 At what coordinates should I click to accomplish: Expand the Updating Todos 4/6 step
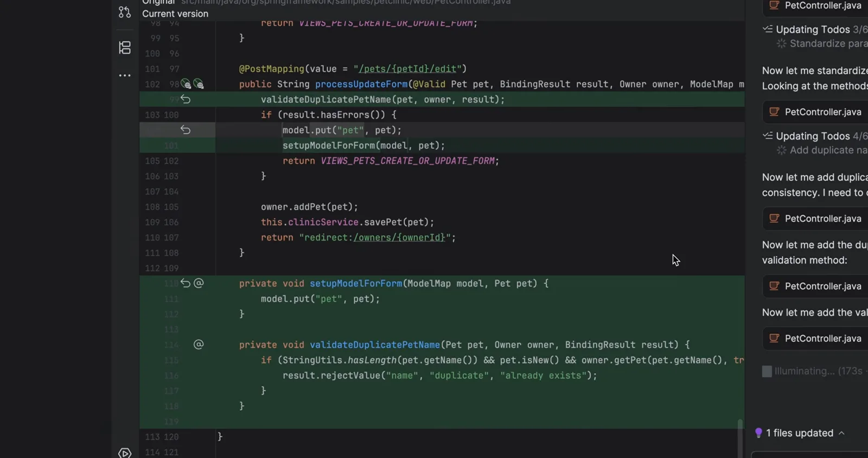coord(815,136)
